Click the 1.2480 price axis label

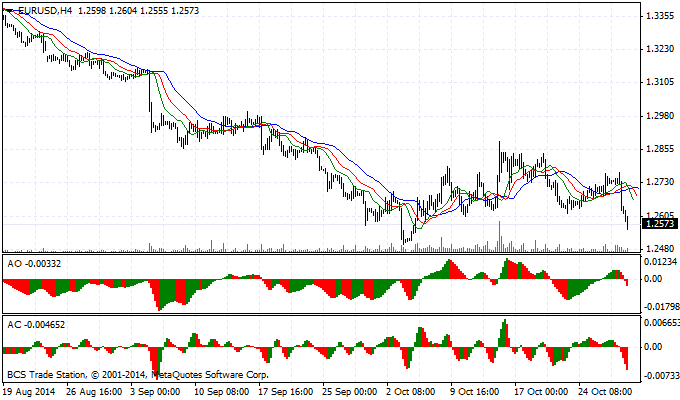660,249
